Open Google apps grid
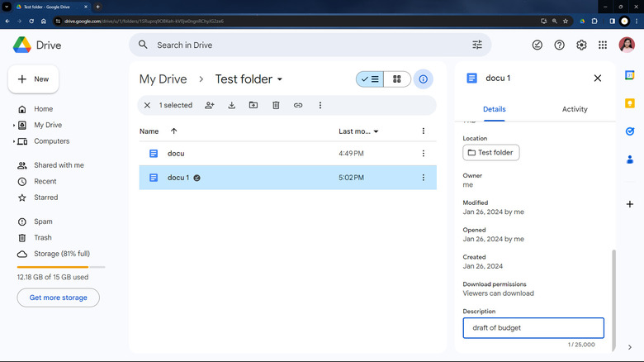644x362 pixels. point(604,45)
